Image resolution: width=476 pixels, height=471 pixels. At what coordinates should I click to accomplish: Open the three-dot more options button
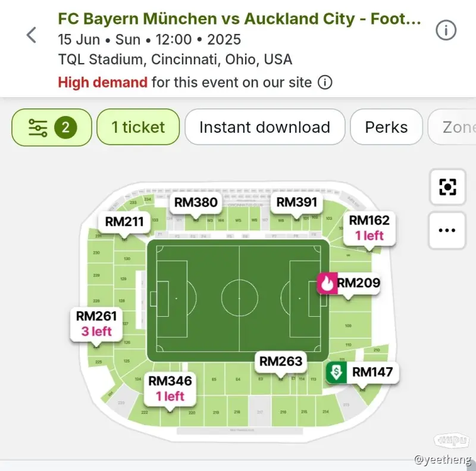447,230
